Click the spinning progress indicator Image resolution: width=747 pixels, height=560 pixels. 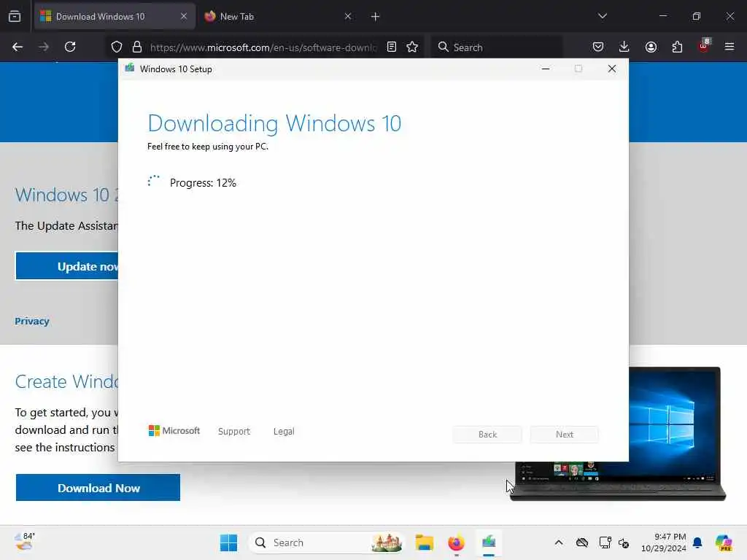pyautogui.click(x=154, y=182)
